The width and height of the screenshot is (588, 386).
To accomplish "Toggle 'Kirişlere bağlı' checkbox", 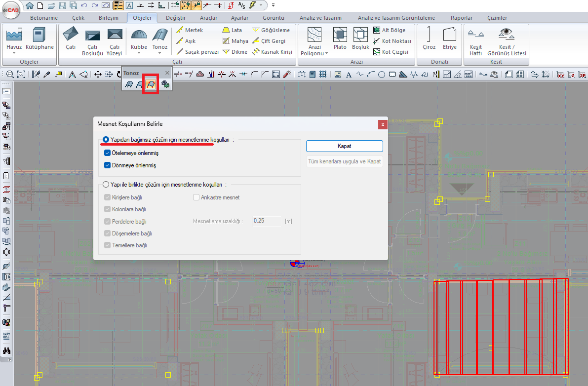I will click(107, 197).
